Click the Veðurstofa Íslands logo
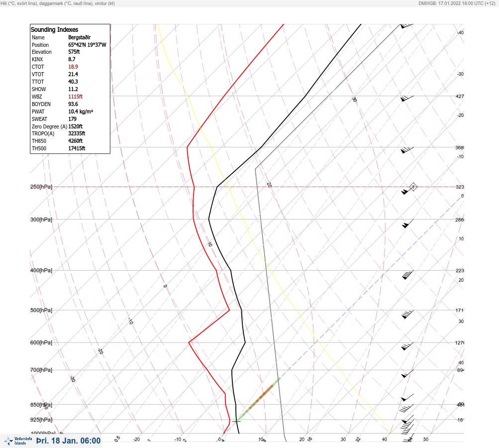Image resolution: width=499 pixels, height=448 pixels. (x=18, y=441)
